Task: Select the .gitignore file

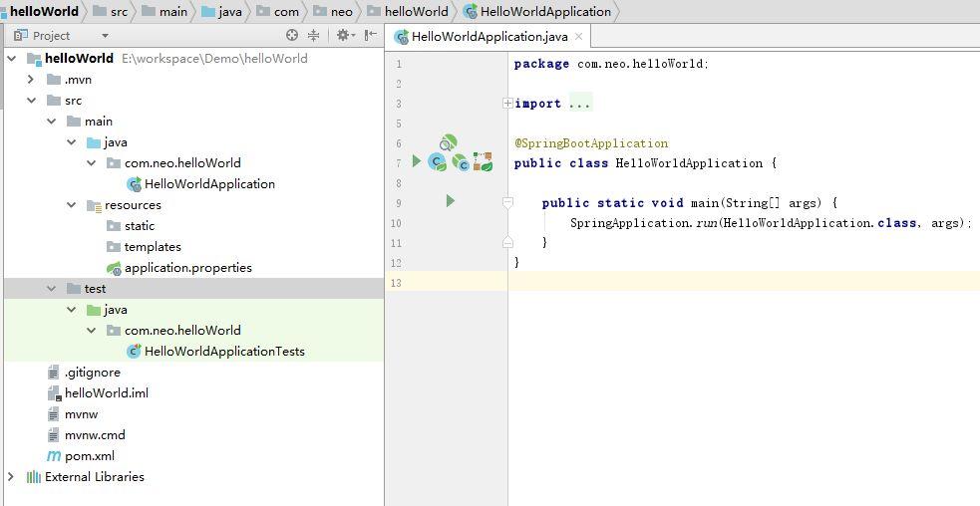Action: (x=93, y=372)
